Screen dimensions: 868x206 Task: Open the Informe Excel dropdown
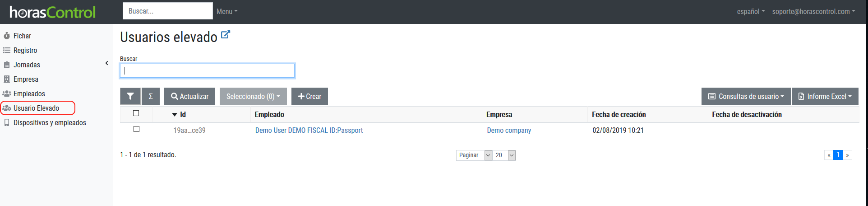click(825, 96)
